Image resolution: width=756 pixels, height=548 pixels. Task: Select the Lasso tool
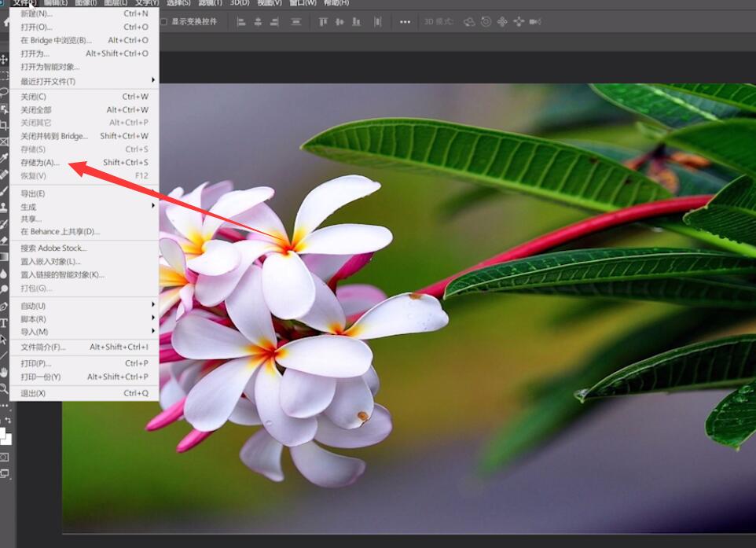pos(4,92)
